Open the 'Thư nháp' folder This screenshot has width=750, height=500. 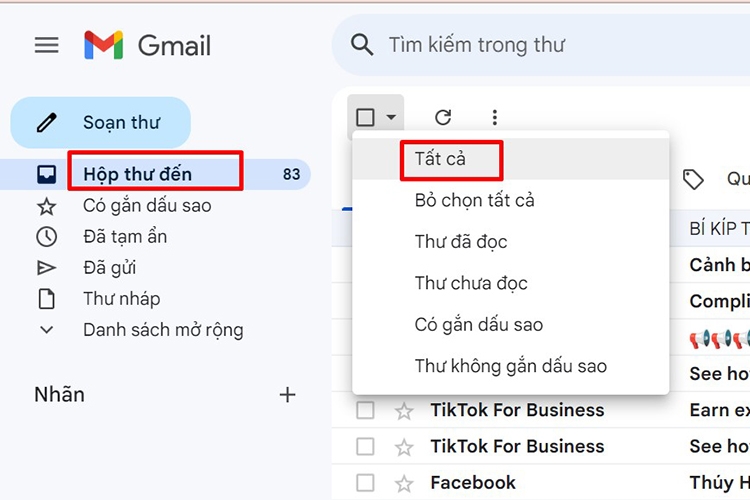121,299
